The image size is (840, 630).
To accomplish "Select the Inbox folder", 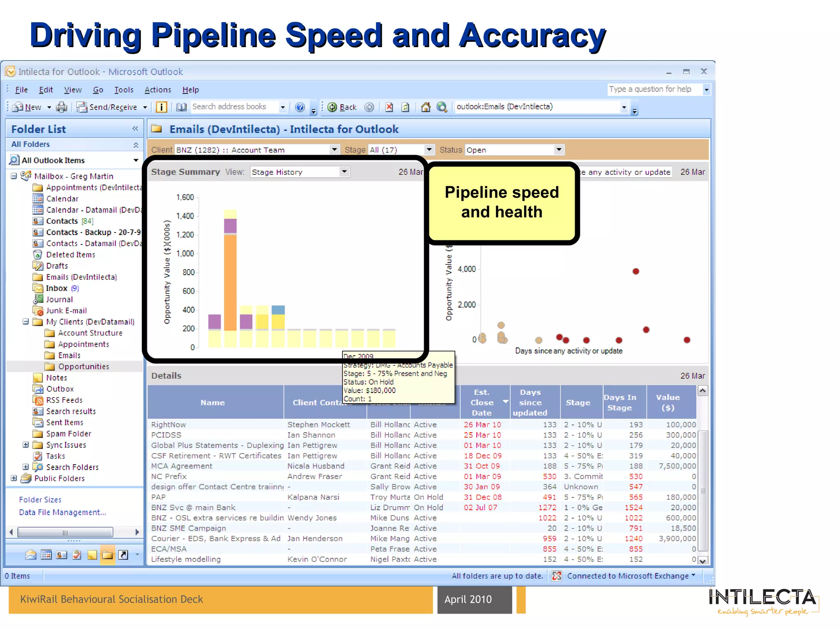I will [x=56, y=288].
